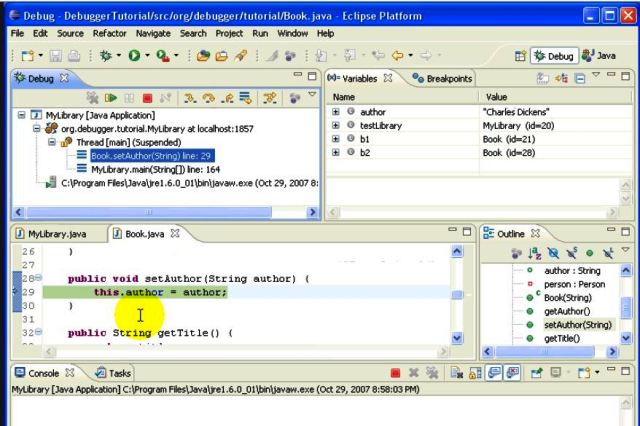This screenshot has width=640, height=426.
Task: Collapse the MyLibrary [Java Application] node
Action: point(21,115)
